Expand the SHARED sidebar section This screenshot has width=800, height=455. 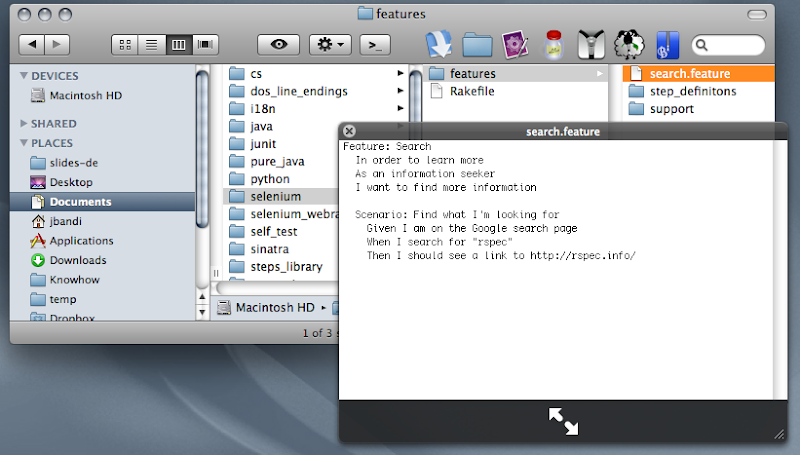coord(23,123)
